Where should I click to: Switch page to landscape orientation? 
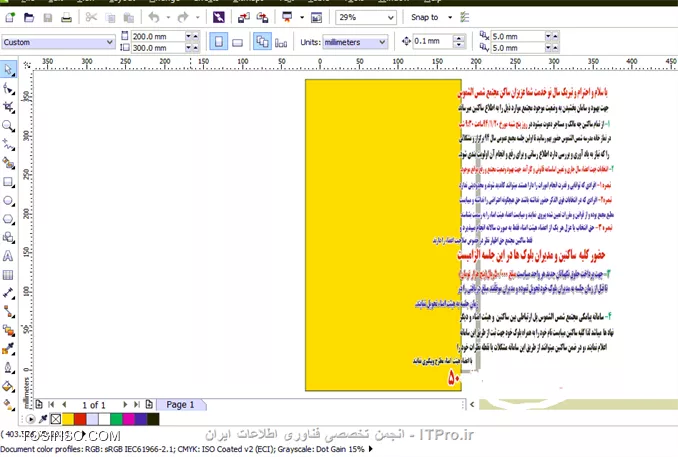coord(237,42)
